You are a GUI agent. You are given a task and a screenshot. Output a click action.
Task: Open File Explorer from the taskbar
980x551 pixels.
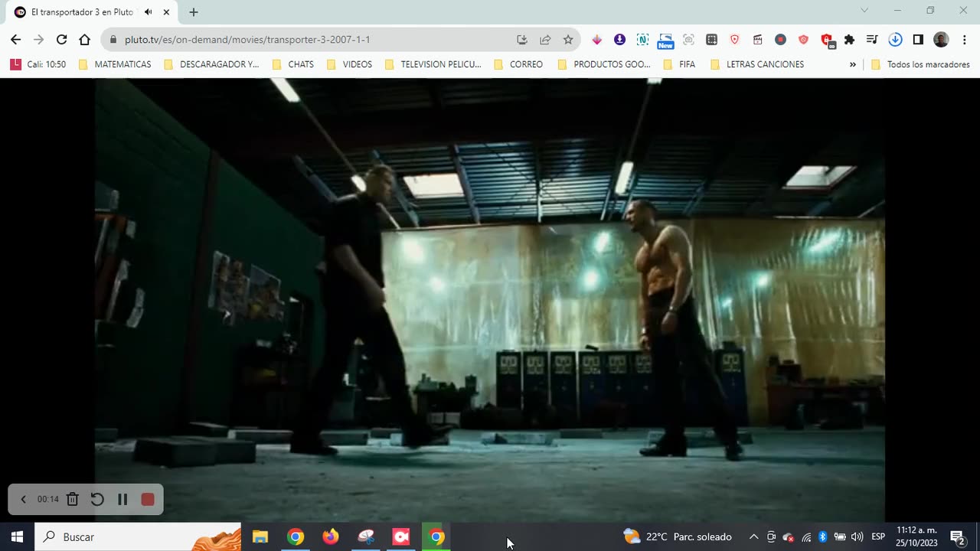pyautogui.click(x=260, y=537)
